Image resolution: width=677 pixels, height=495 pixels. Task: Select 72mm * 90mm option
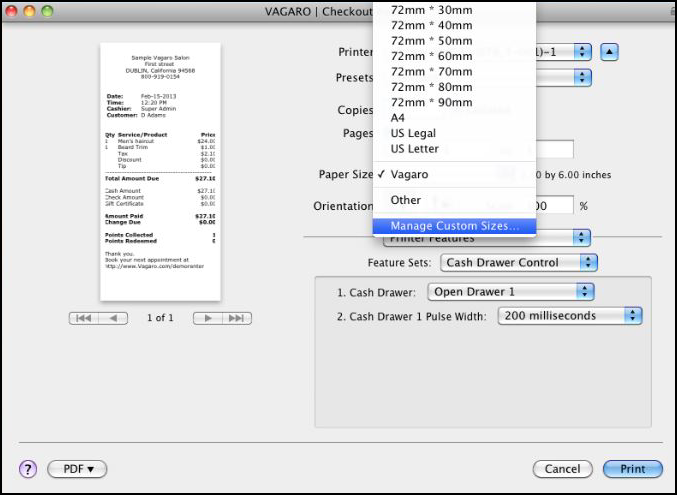coord(454,102)
